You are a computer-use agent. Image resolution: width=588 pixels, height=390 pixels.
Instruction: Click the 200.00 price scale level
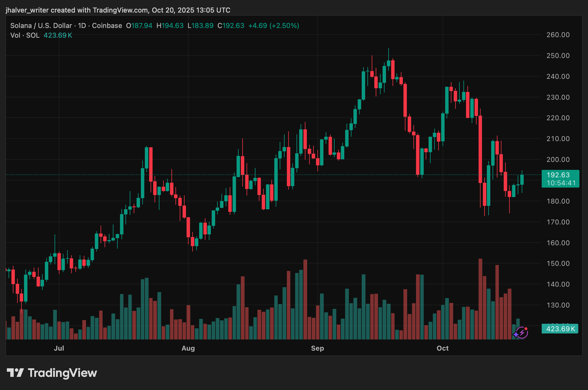point(558,160)
